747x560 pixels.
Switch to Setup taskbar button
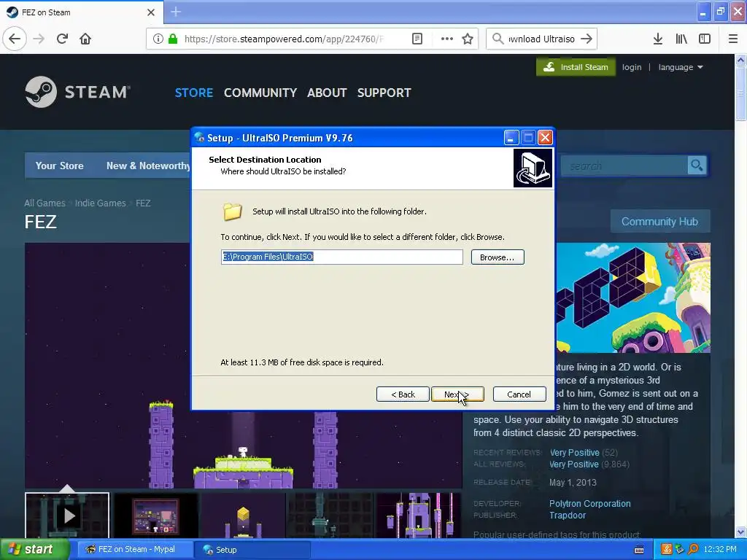pos(252,550)
